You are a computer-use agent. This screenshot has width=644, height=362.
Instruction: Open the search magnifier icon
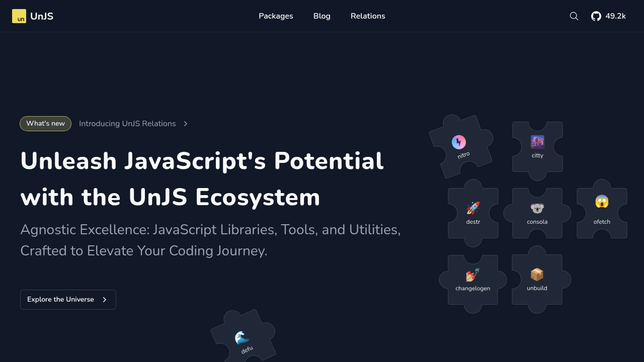point(574,16)
